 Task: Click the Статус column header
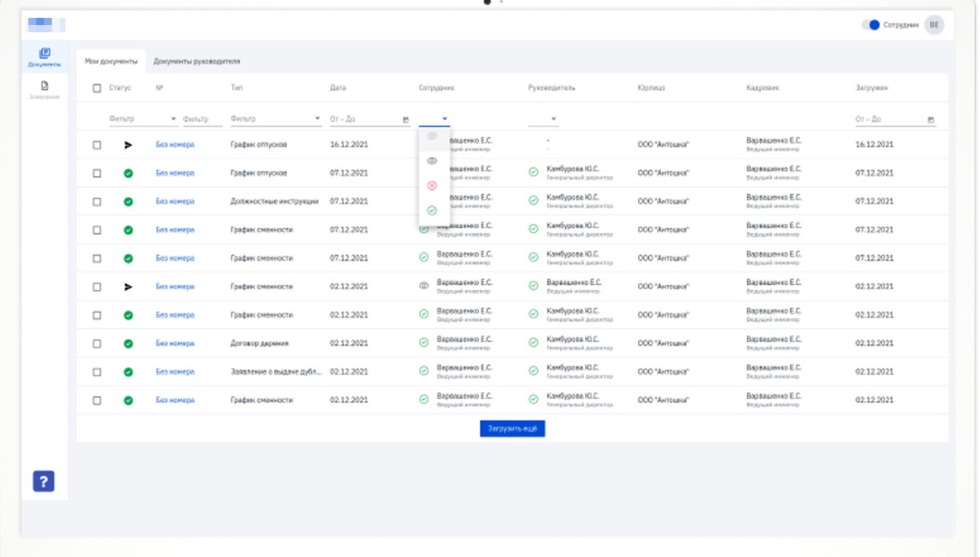tap(120, 89)
